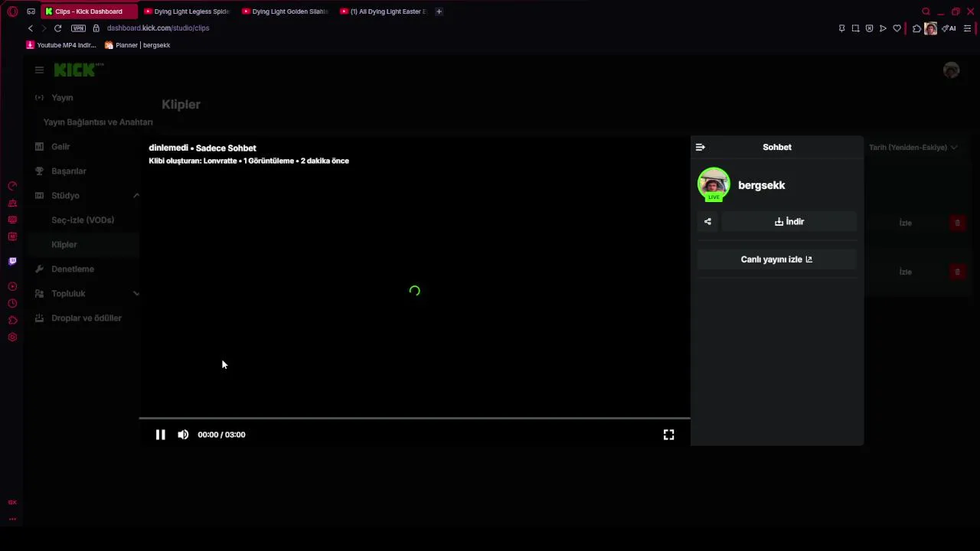Go back to the previous page
Viewport: 980px width, 551px height.
tap(31, 28)
